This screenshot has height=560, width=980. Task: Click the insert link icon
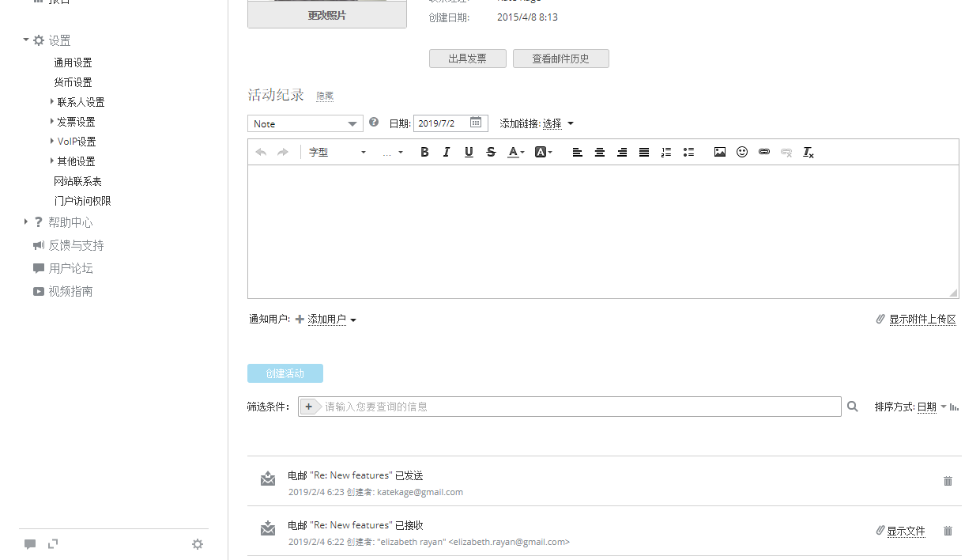coord(763,152)
